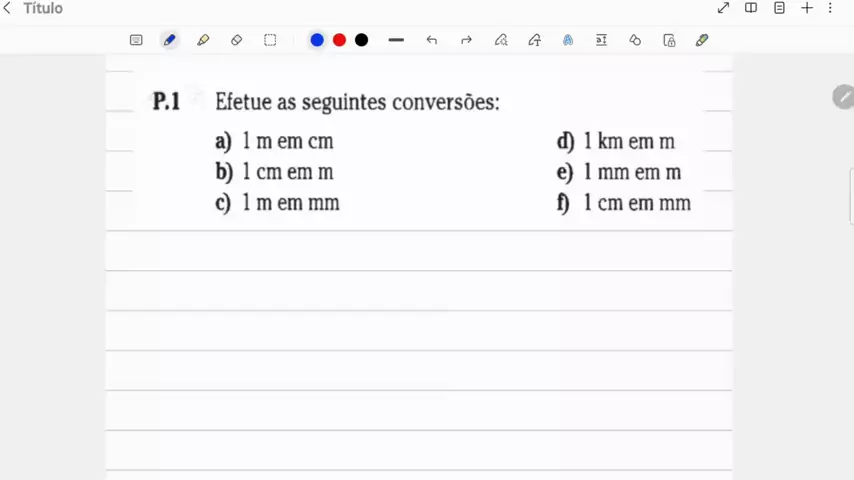Viewport: 854px width, 480px height.
Task: Undo the last stroke
Action: click(432, 40)
